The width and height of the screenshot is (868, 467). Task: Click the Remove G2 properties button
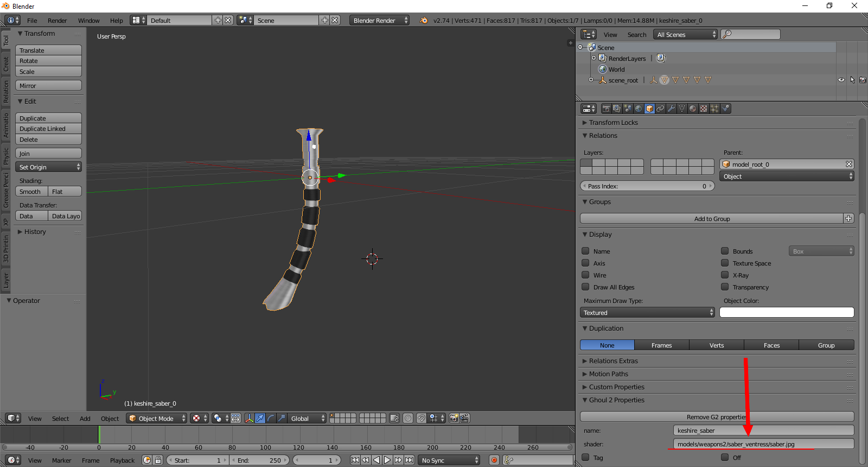pos(717,416)
